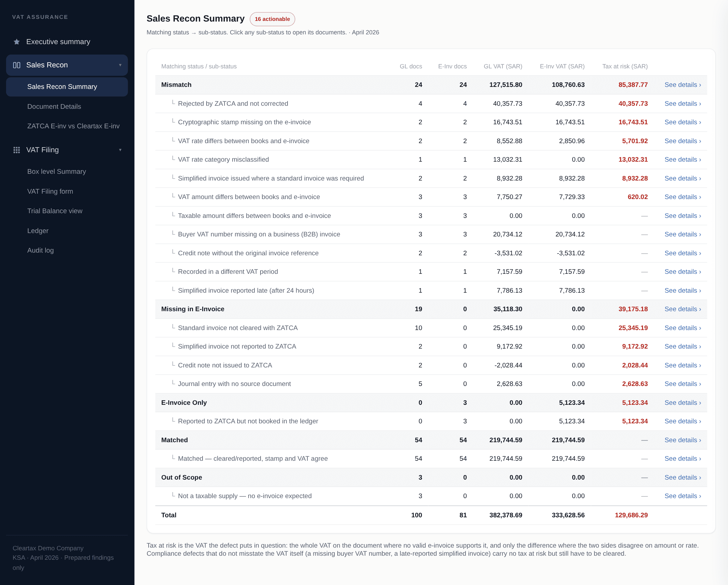See details for Journal entry with no source

point(682,384)
